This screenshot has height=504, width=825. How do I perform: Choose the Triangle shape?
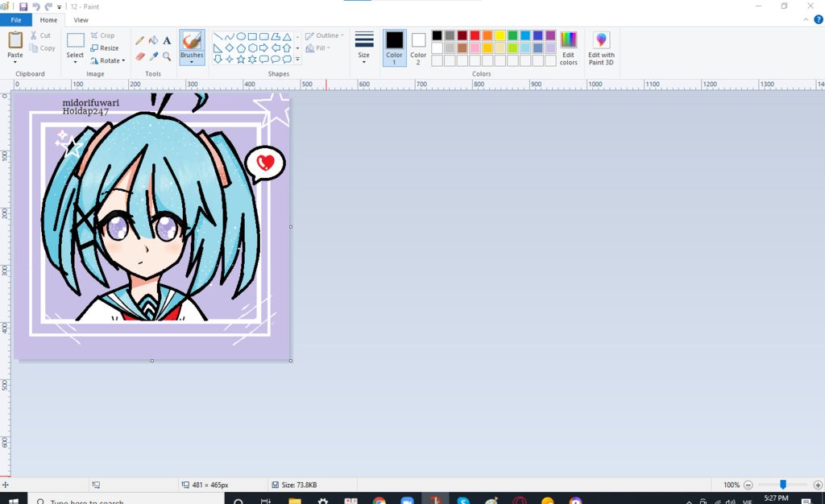click(x=287, y=37)
